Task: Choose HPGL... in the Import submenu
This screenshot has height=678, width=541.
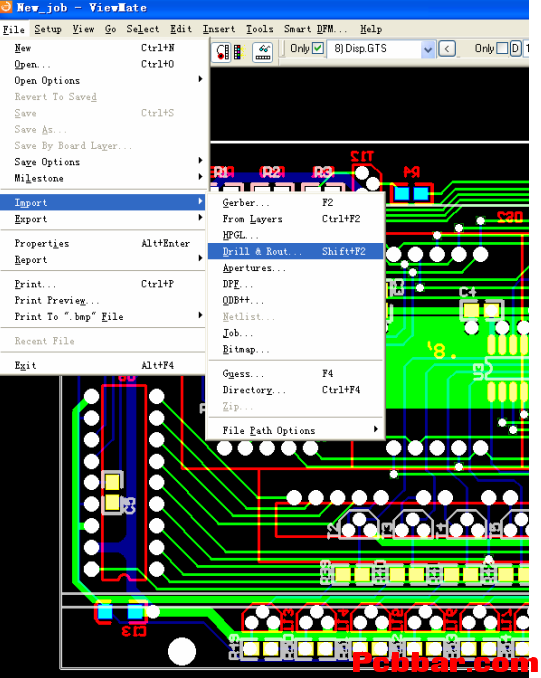Action: [x=296, y=235]
